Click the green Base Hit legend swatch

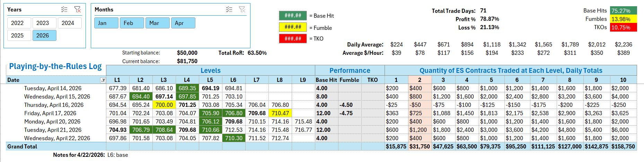coord(293,16)
